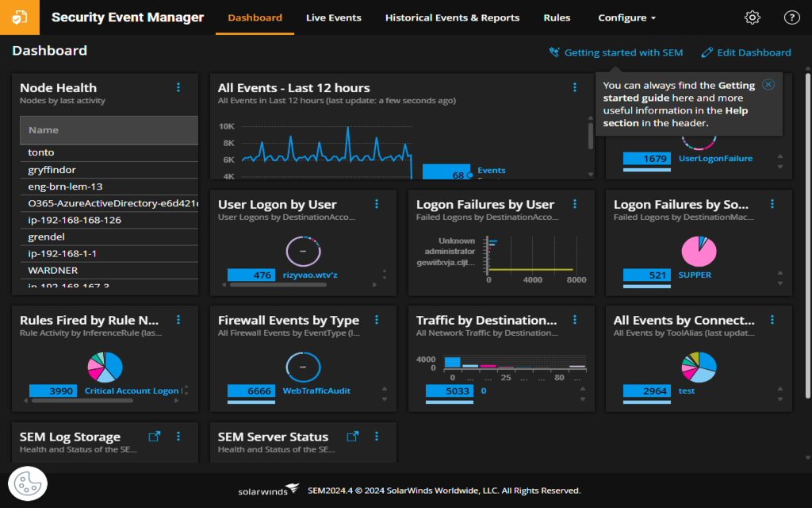Viewport: 812px width, 508px height.
Task: Click the Edit Dashboard link
Action: [x=754, y=52]
